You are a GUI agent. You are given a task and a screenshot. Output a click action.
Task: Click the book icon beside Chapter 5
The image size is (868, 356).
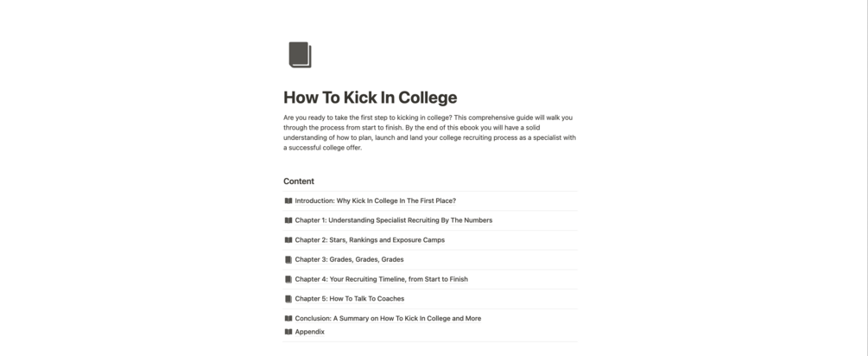point(288,299)
